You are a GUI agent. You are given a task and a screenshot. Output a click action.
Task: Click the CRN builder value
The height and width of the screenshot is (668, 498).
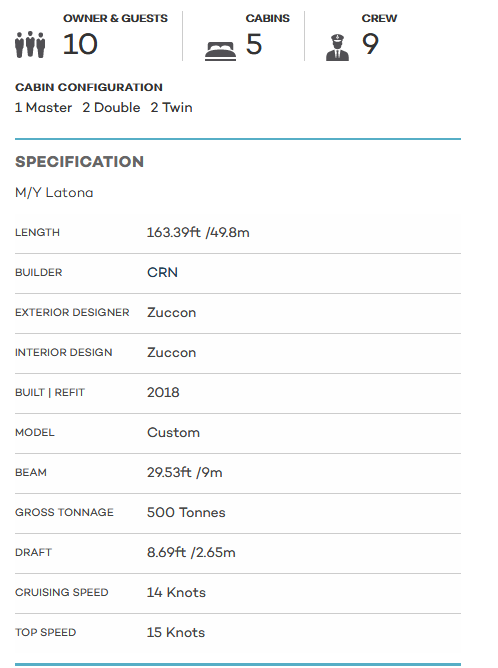point(162,272)
